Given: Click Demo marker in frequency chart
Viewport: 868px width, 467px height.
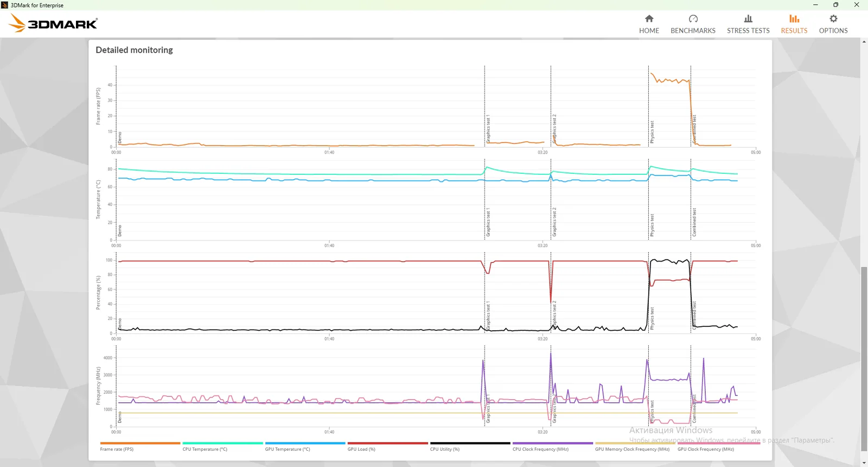Looking at the screenshot, I should [120, 417].
